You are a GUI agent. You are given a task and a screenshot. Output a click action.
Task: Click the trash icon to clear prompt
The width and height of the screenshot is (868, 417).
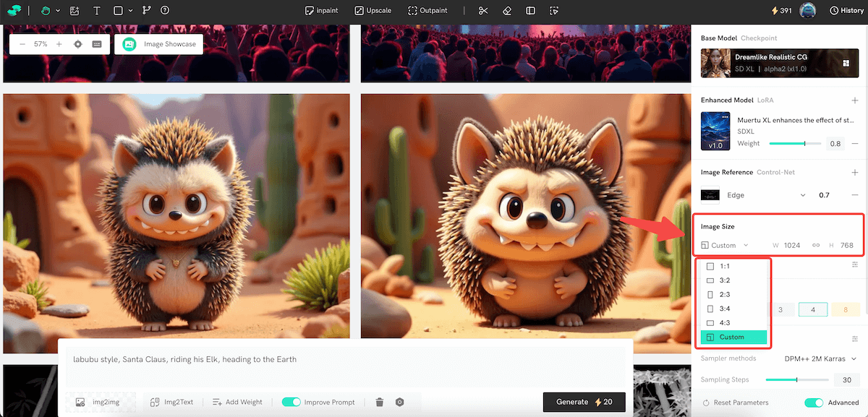(x=380, y=402)
